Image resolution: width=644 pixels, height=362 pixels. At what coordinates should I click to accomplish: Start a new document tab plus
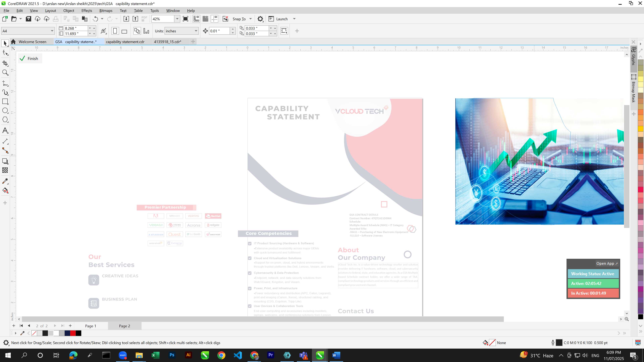193,41
